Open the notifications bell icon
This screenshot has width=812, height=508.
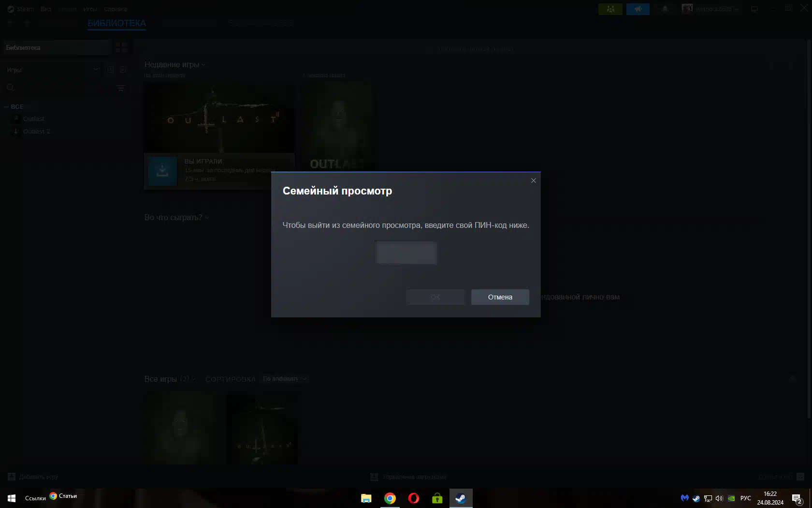pyautogui.click(x=665, y=9)
